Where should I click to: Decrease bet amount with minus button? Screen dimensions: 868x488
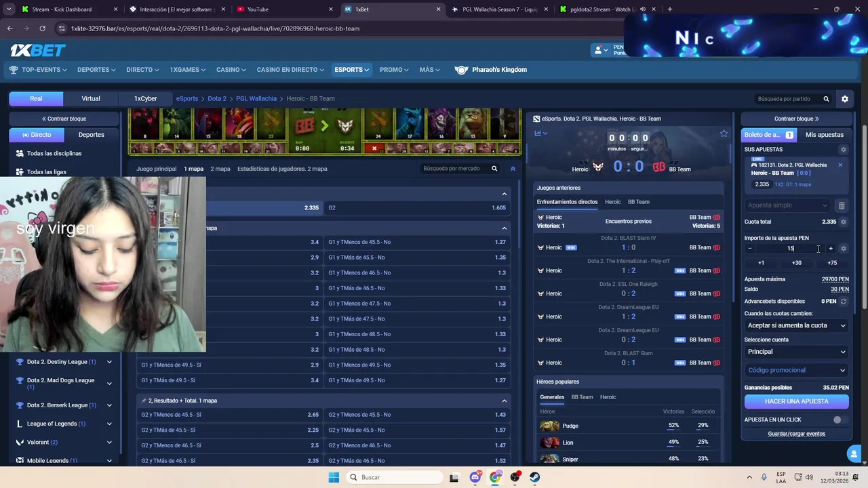tap(749, 249)
